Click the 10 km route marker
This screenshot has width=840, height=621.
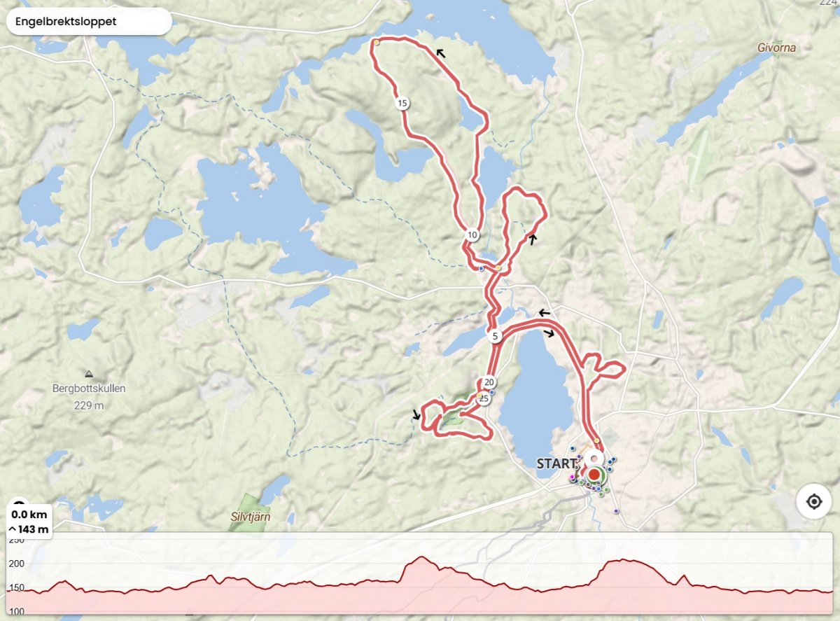point(472,235)
